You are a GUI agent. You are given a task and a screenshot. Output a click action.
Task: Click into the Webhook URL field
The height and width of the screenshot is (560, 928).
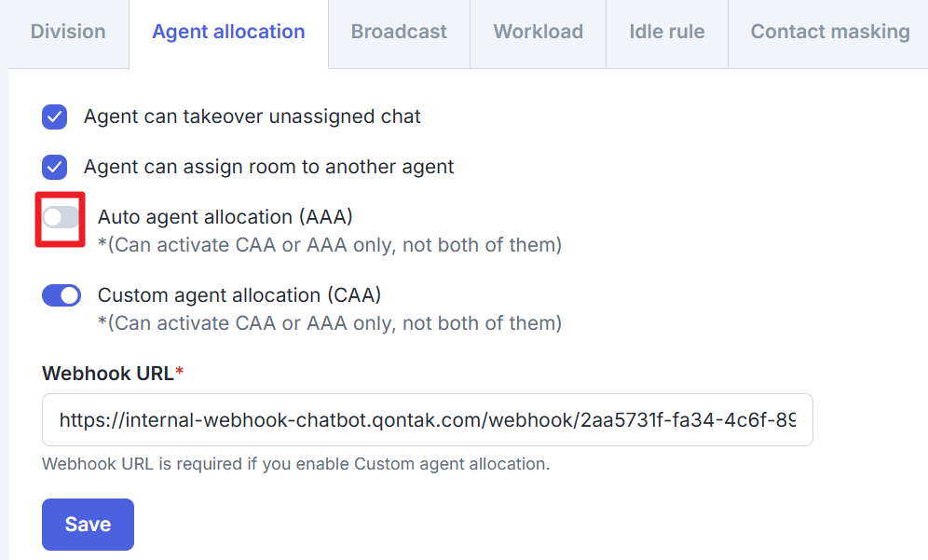click(x=427, y=420)
